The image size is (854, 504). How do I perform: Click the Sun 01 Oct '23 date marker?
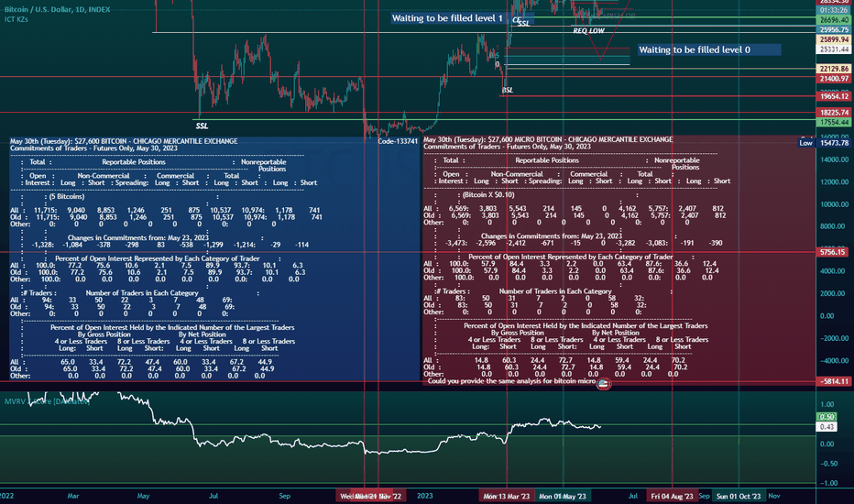click(739, 496)
